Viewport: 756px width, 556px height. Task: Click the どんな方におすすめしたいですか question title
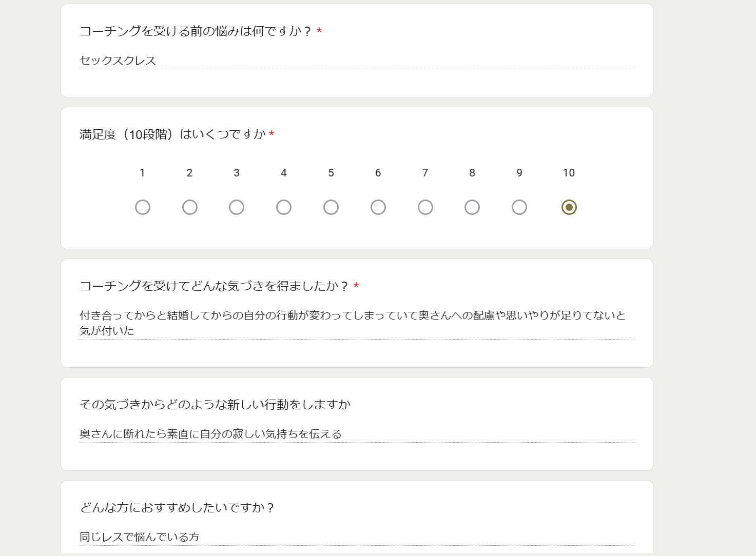[x=177, y=508]
